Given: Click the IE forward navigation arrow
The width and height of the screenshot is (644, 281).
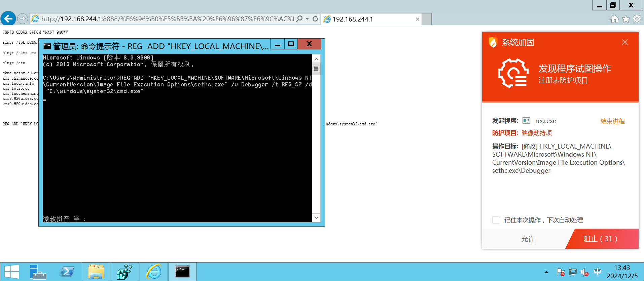Looking at the screenshot, I should point(23,18).
